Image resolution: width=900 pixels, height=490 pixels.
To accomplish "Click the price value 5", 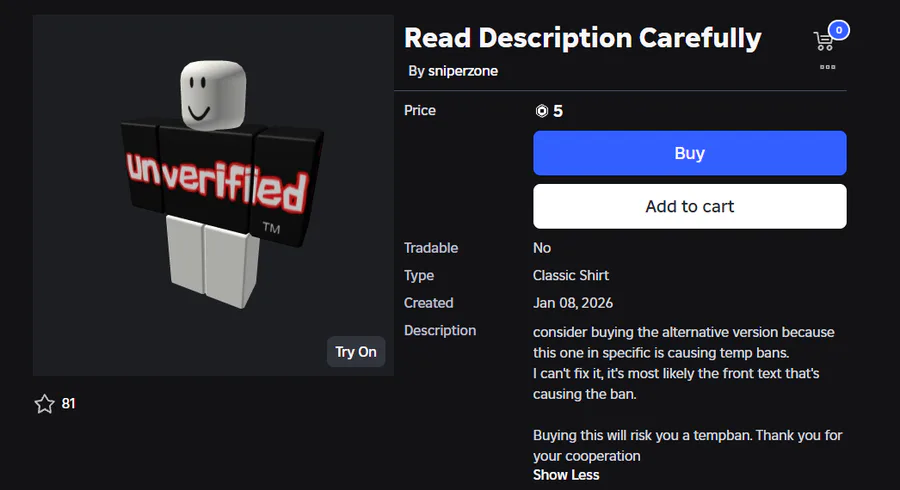I will [x=558, y=111].
